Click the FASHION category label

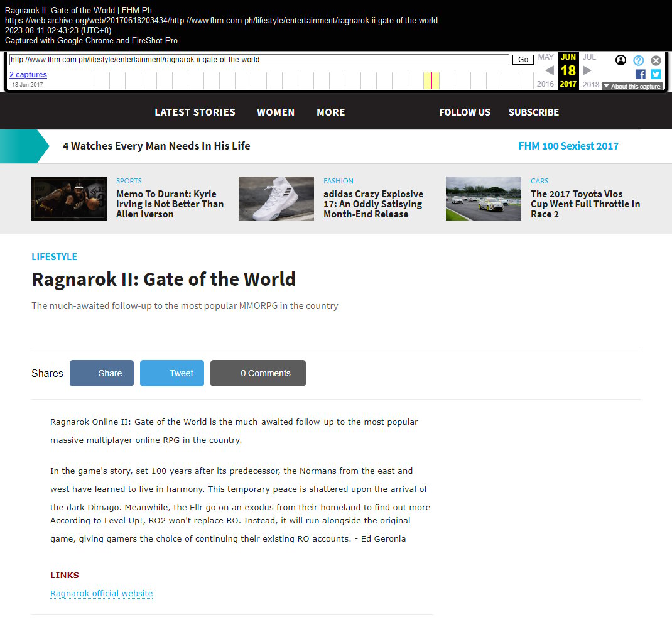(x=338, y=181)
